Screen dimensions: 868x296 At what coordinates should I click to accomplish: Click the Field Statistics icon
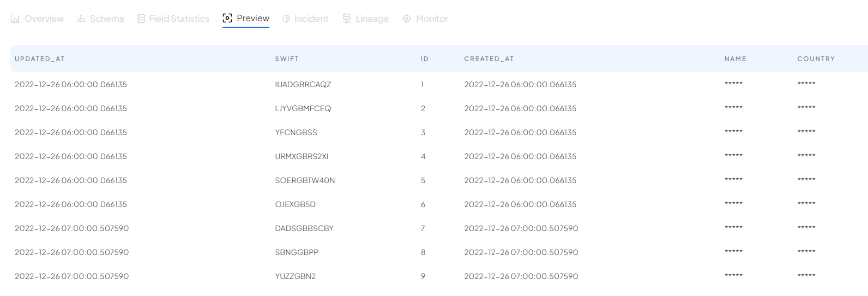coord(141,19)
